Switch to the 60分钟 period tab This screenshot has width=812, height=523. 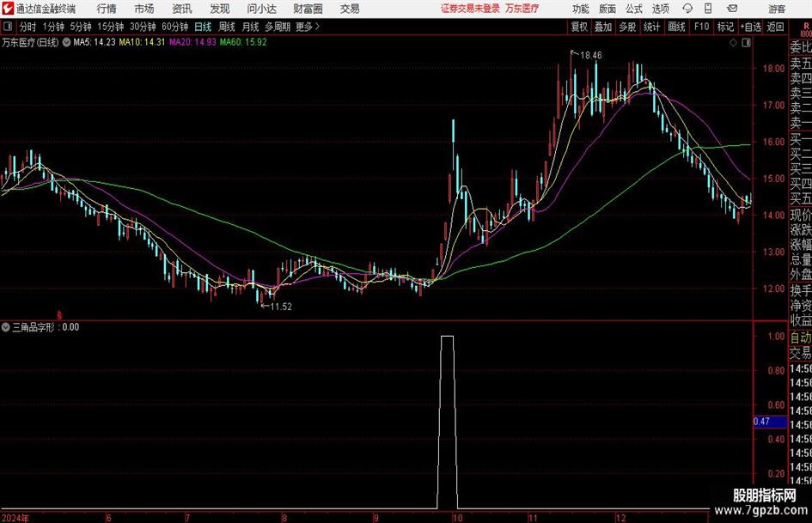[x=175, y=27]
